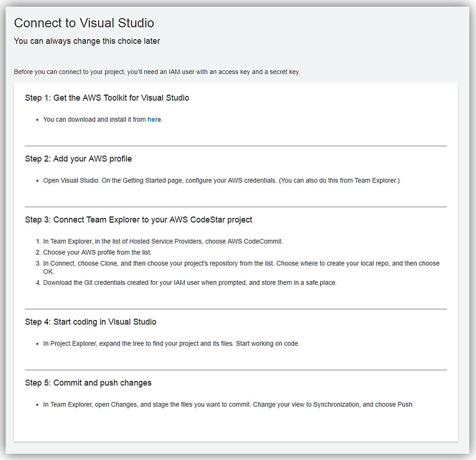Click list item one about Hosted Service Providers

point(163,241)
